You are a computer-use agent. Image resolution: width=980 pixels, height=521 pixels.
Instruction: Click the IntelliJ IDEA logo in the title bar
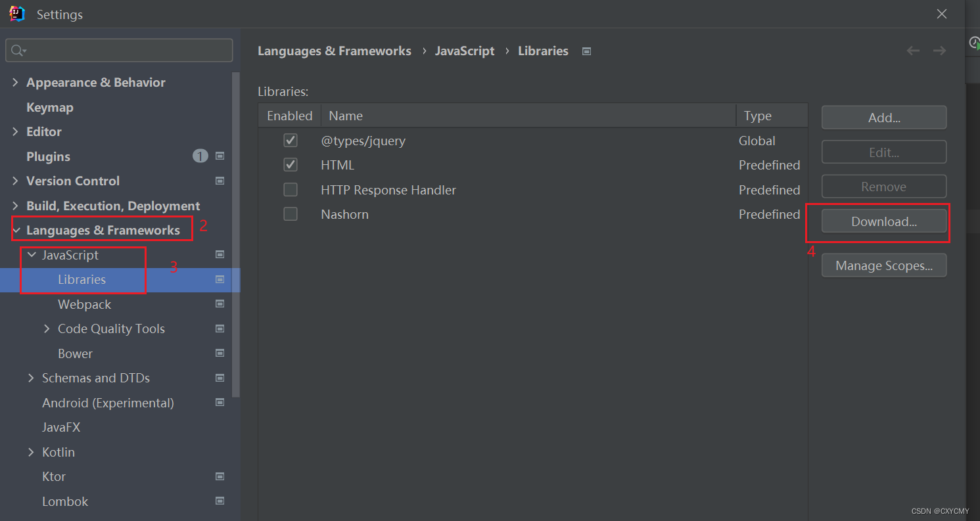click(x=16, y=13)
